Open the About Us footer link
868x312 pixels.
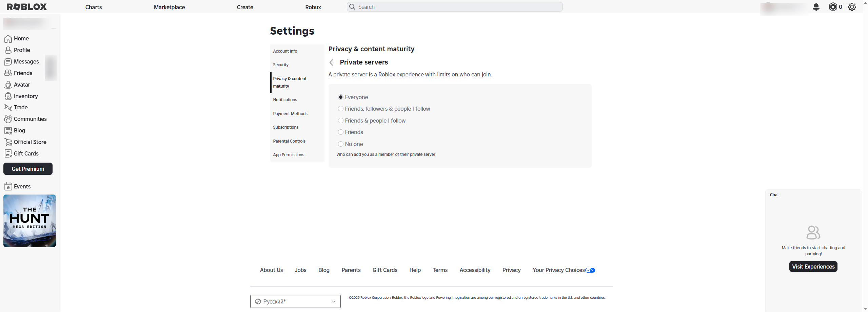click(x=271, y=270)
